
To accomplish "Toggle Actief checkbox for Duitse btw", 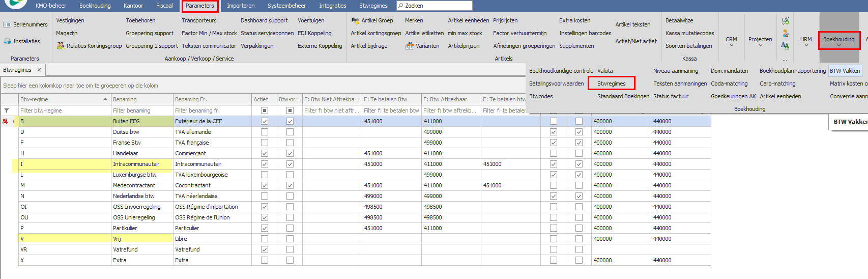I will pos(264,132).
